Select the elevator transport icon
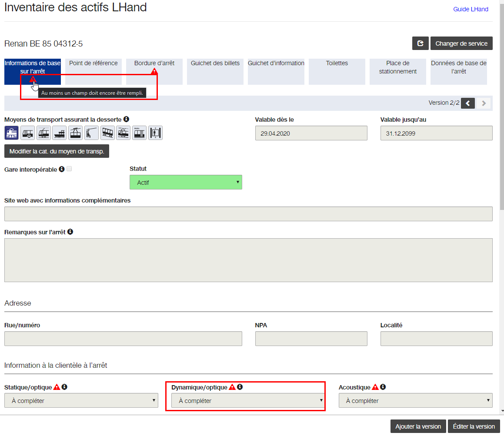 [155, 133]
